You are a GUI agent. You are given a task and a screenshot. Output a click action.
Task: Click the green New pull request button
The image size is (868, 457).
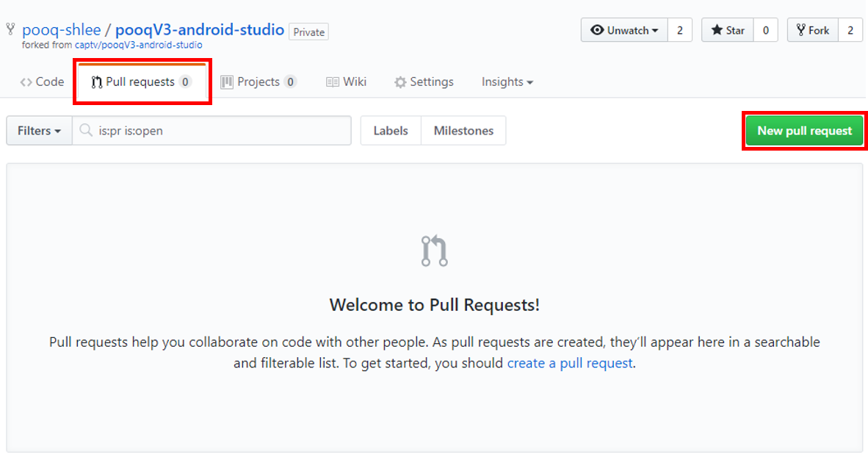coord(804,131)
